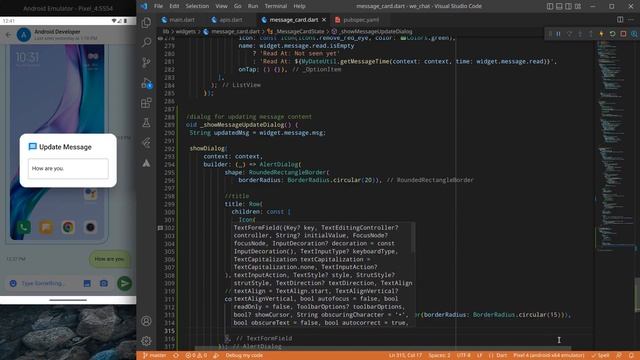Open the Help menu
The image size is (640, 360).
(299, 6)
